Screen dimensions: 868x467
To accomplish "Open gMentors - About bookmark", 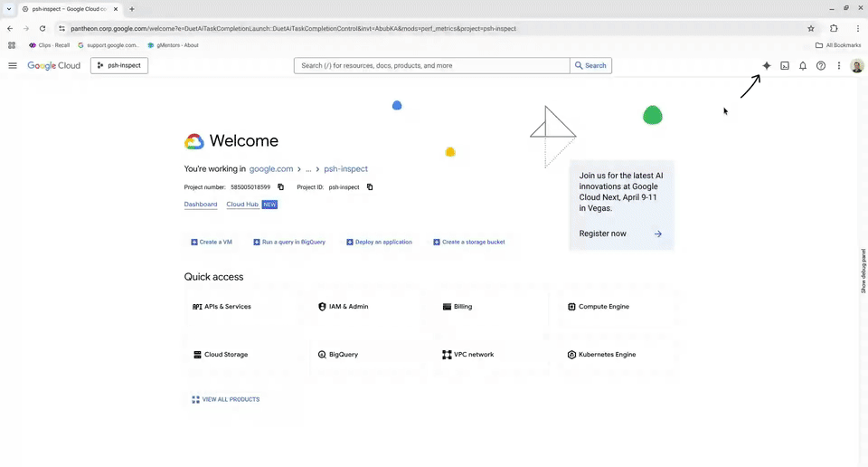I will click(x=173, y=45).
